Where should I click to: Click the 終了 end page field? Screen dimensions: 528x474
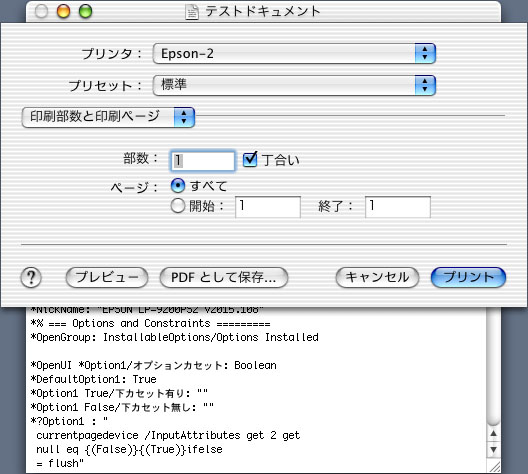(398, 207)
